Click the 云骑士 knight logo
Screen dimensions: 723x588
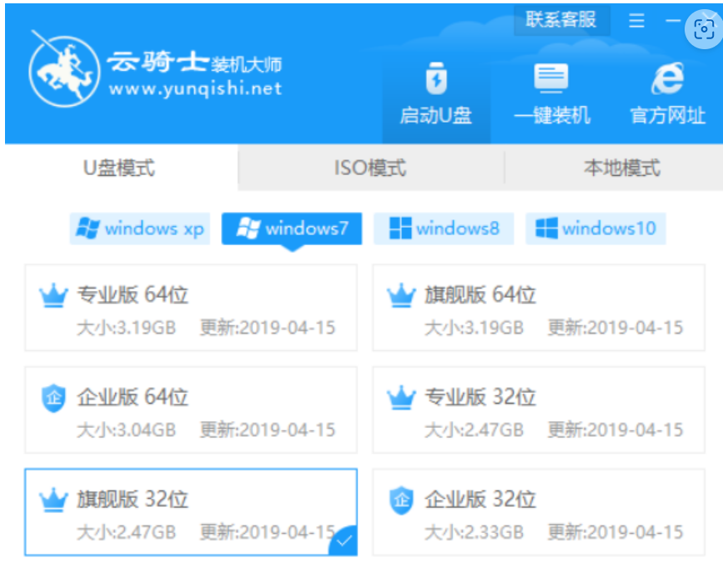(x=63, y=70)
